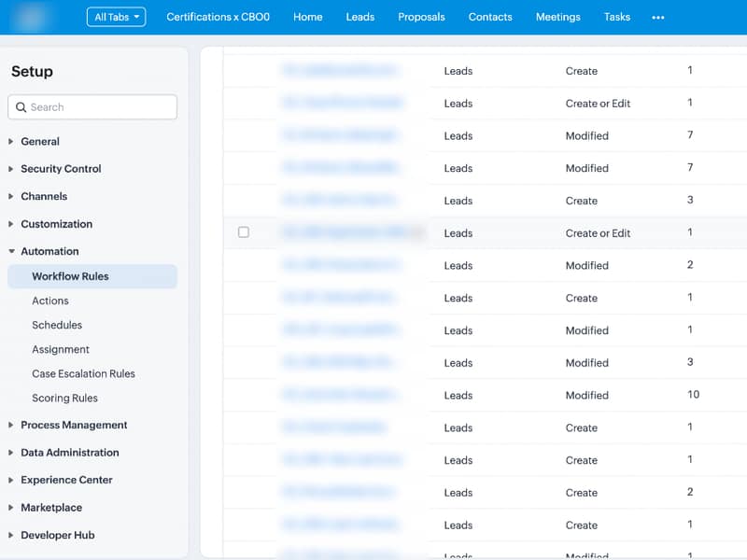Expand the Customization section
Image resolution: width=747 pixels, height=560 pixels.
[x=56, y=224]
